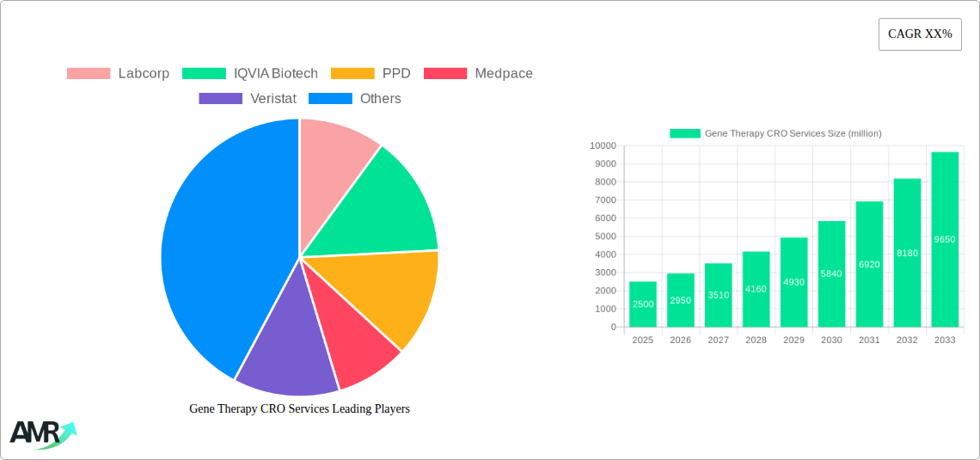Viewport: 980px width, 460px height.
Task: Click the green IQVIA Biotech pie slice
Action: pos(387,211)
